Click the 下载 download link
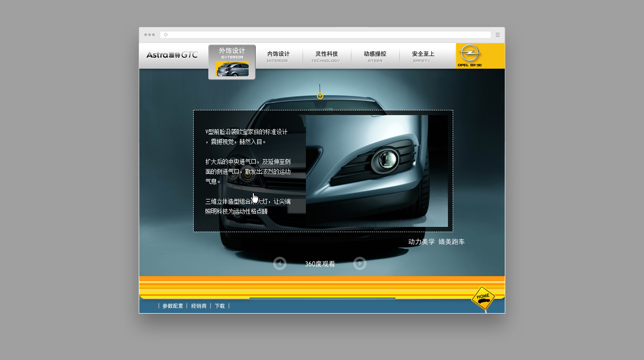Image resolution: width=644 pixels, height=360 pixels. click(220, 306)
